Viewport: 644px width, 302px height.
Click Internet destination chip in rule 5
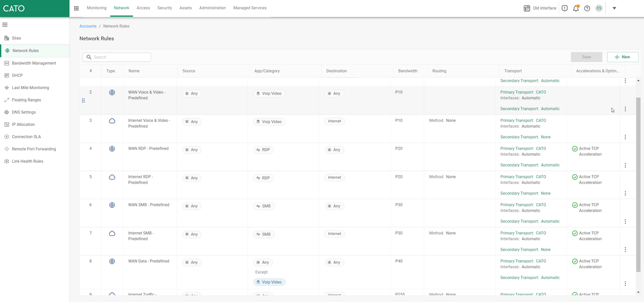[x=334, y=177]
